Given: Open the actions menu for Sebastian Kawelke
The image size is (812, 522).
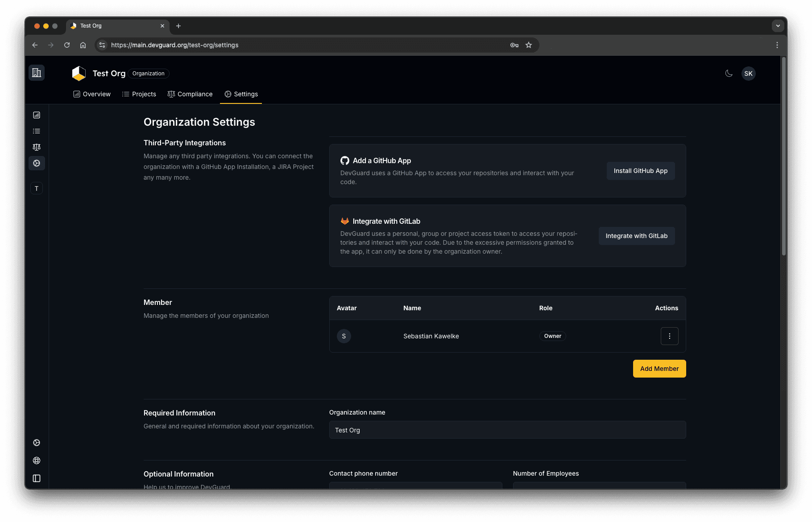Looking at the screenshot, I should (669, 336).
